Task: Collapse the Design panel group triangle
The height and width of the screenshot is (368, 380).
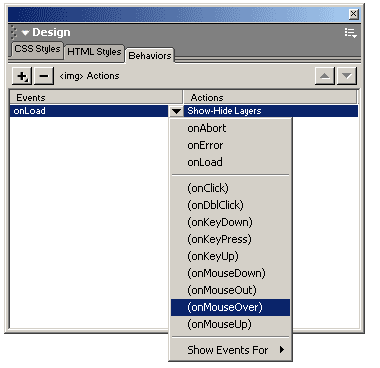Action: coord(25,33)
